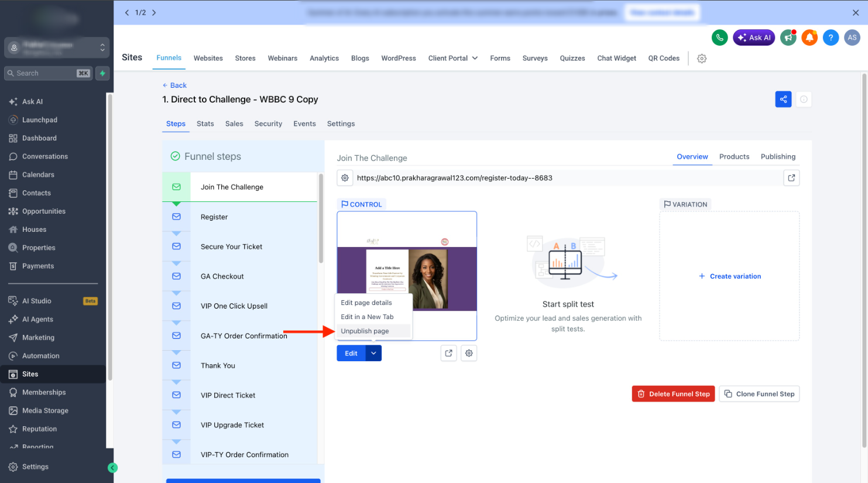Click the green phone call icon
This screenshot has width=868, height=483.
pyautogui.click(x=719, y=37)
